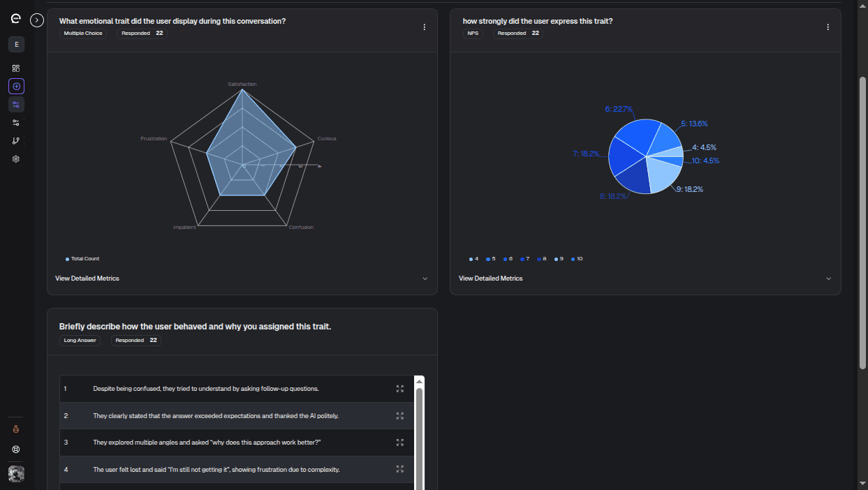Image resolution: width=868 pixels, height=490 pixels.
Task: Expand response row 3 to full view
Action: tap(400, 443)
